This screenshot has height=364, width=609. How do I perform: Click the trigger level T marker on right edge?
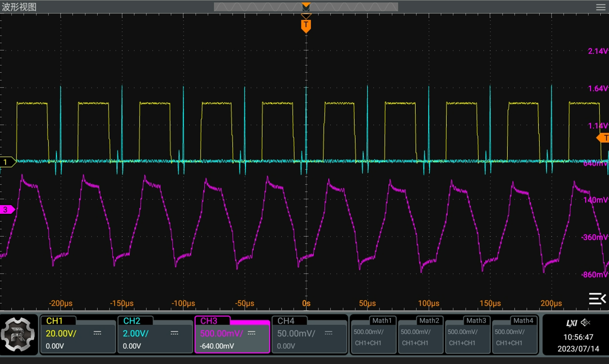[x=603, y=138]
